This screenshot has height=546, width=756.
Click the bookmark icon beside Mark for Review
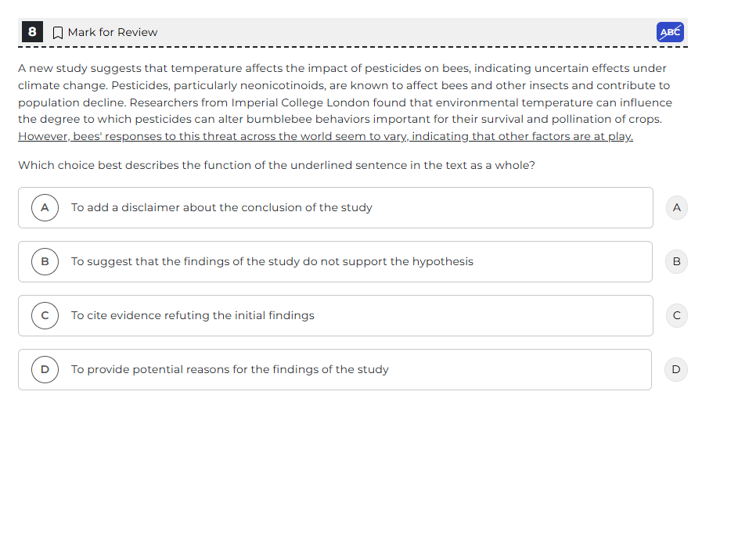click(57, 32)
